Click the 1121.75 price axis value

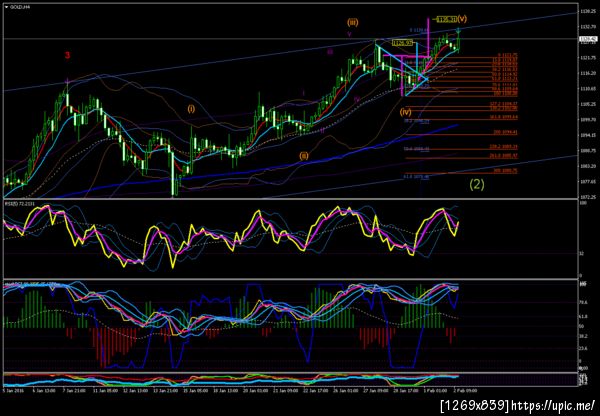pos(587,58)
